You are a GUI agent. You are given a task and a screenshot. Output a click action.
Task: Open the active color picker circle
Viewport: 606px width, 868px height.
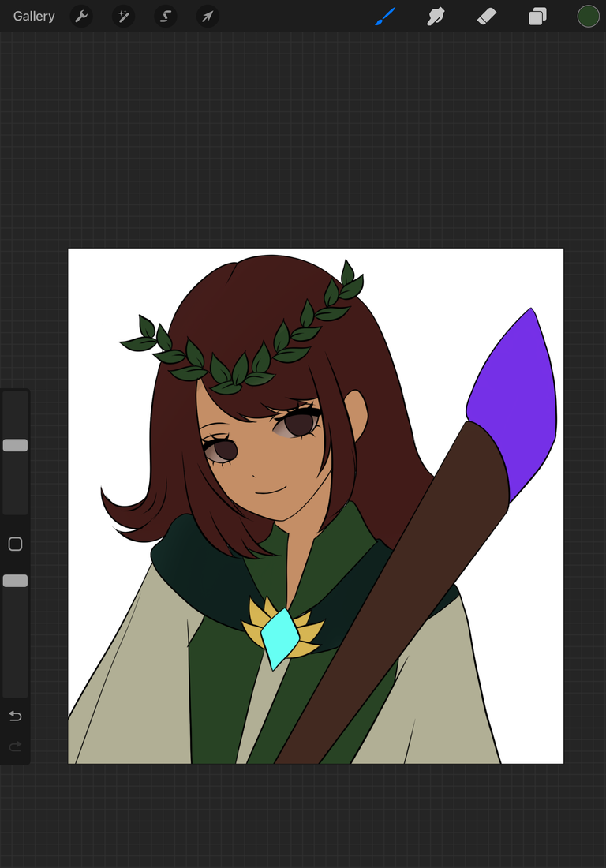click(589, 16)
